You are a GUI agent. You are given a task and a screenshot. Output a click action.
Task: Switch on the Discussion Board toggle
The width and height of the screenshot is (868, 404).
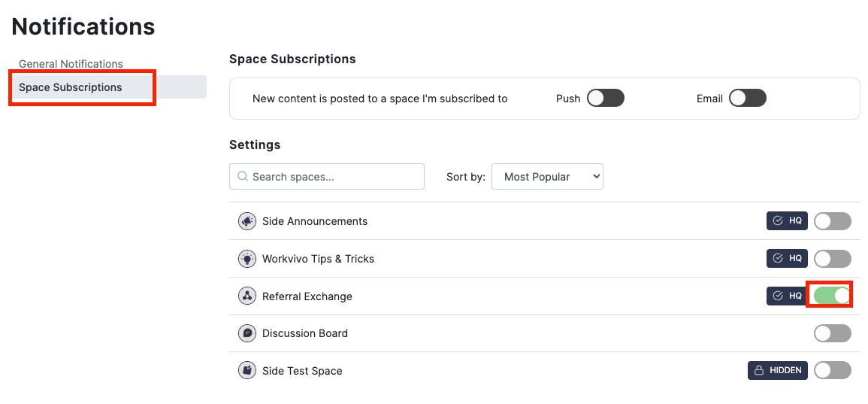[x=833, y=333]
